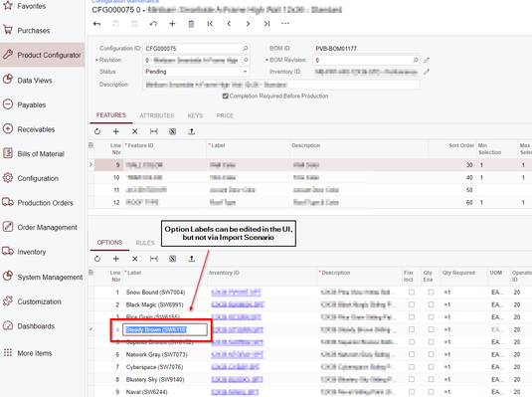The height and width of the screenshot is (397, 532).
Task: Show More Items in sidebar
Action: pyautogui.click(x=27, y=353)
